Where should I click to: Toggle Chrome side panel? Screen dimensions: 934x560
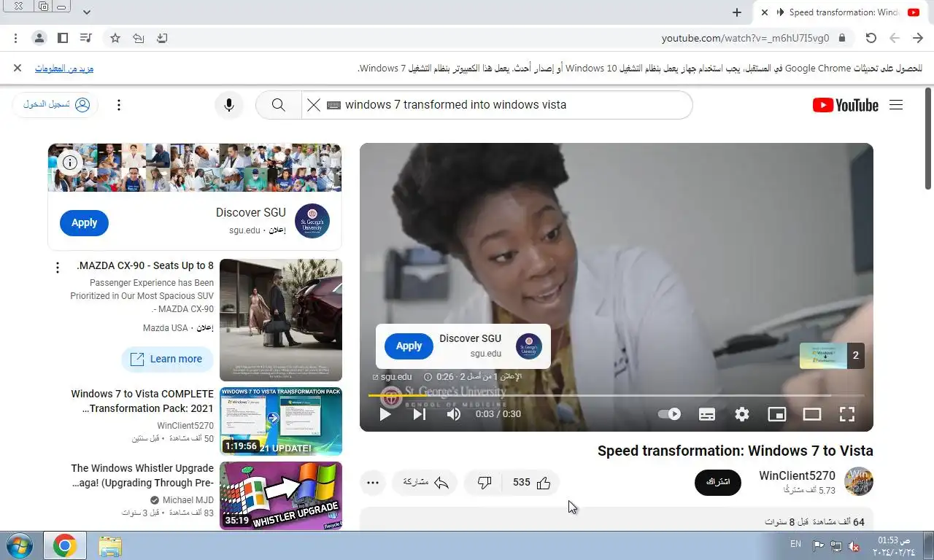tap(63, 38)
